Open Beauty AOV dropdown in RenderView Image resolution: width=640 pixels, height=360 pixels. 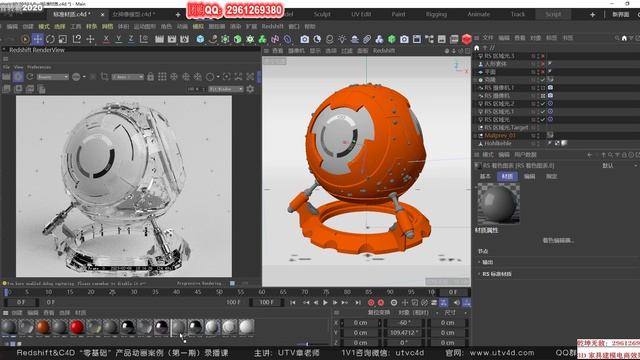52,77
